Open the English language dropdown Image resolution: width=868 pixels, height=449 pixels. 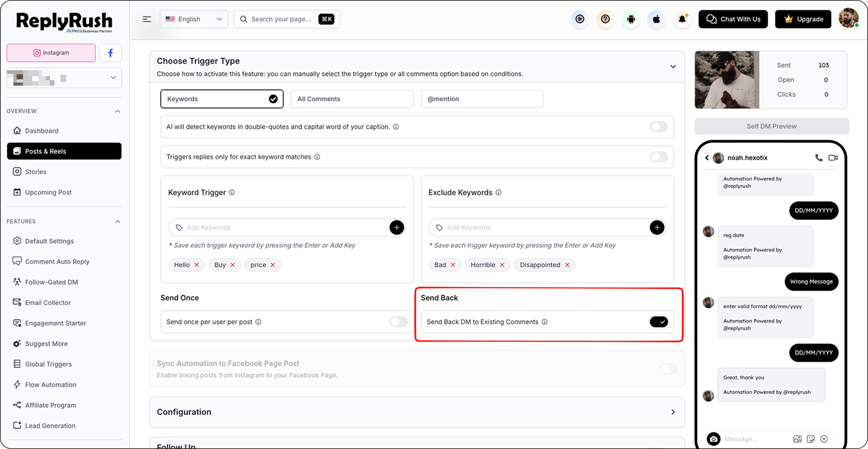(x=194, y=19)
